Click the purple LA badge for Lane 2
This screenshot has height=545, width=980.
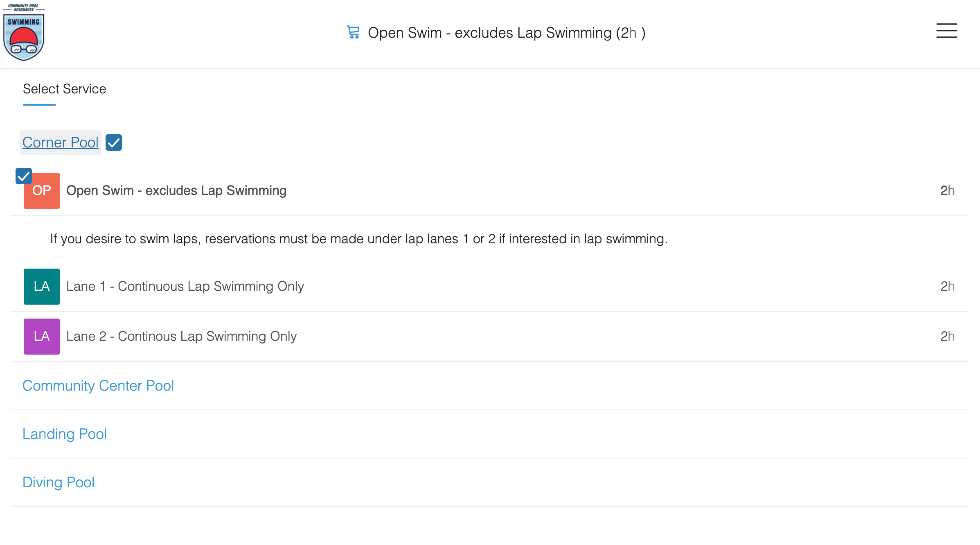click(x=42, y=336)
